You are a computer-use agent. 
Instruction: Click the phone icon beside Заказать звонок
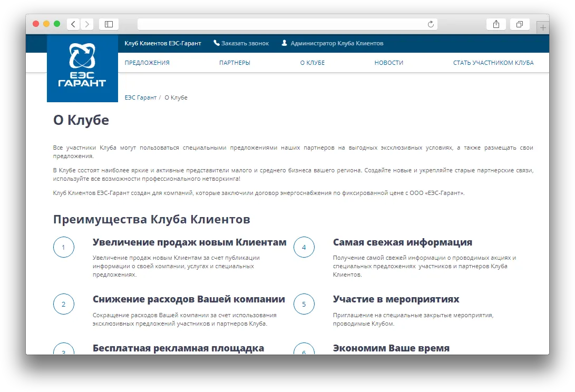pos(217,43)
